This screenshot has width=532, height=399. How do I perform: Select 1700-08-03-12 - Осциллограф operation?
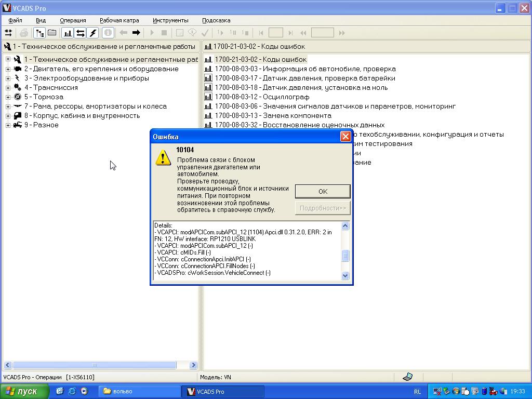(x=262, y=97)
